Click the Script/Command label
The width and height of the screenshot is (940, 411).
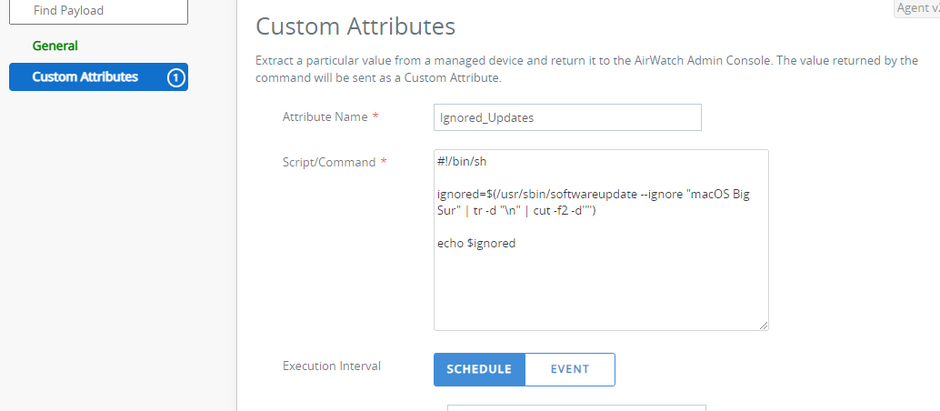pyautogui.click(x=329, y=162)
